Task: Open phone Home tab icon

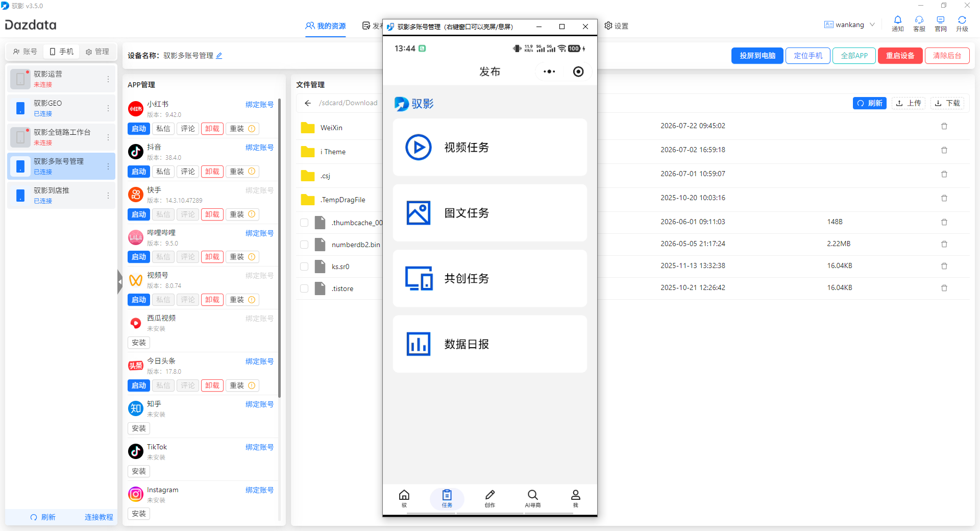Action: click(x=404, y=498)
